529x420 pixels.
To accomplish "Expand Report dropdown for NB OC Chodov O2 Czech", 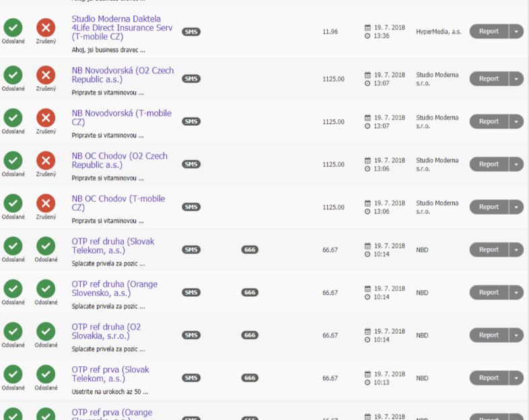I will [516, 164].
